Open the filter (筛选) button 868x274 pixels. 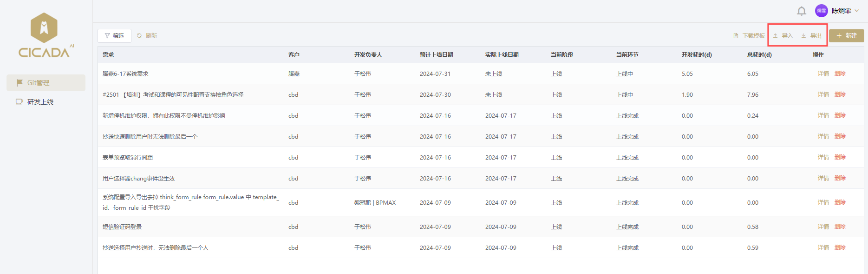pyautogui.click(x=114, y=36)
